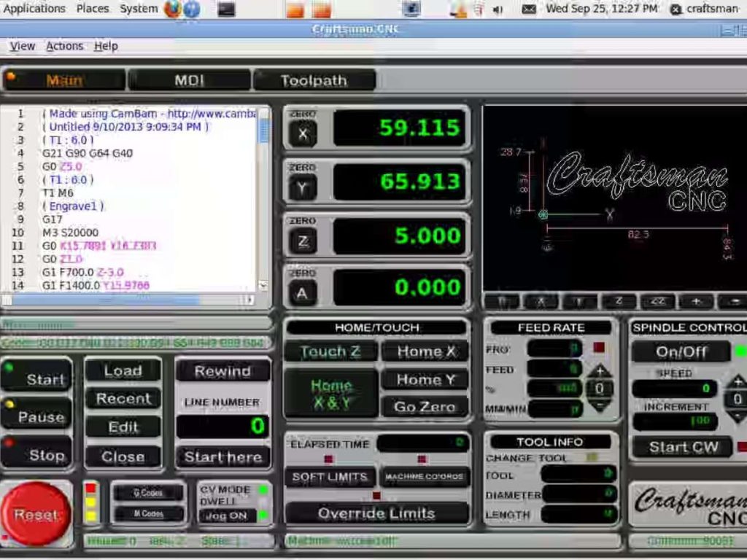The image size is (747, 560).
Task: Switch to the MDI tab
Action: (189, 80)
